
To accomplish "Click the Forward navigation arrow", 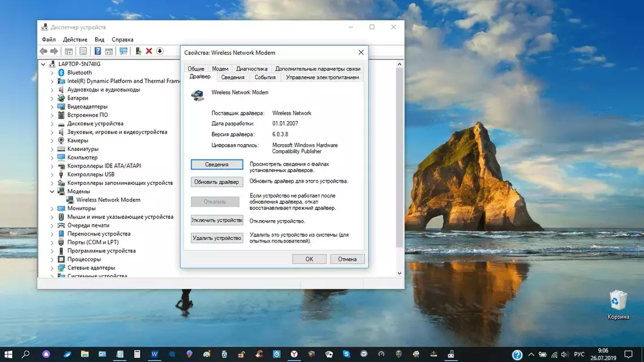I will [x=55, y=51].
